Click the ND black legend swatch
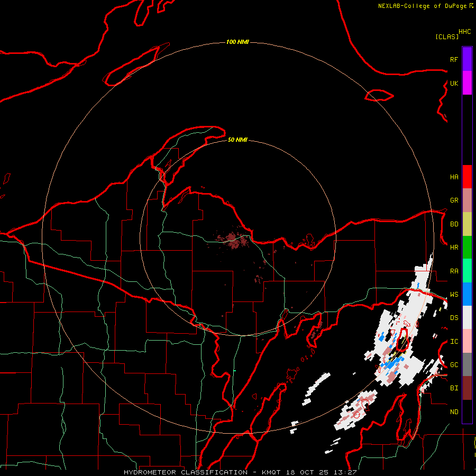Screen dimensions: 476x476 pos(467,411)
